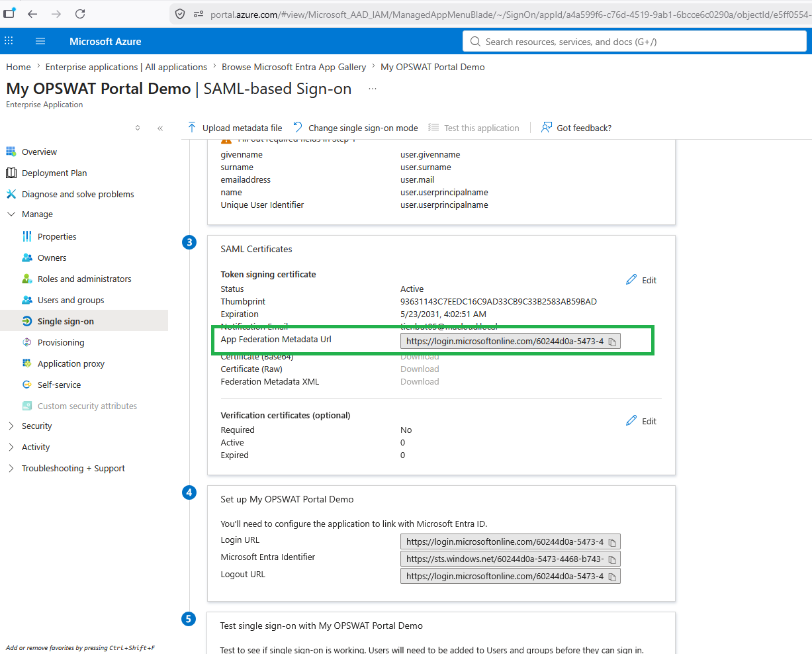Click the Microsoft Azure header title
Viewport: 812px width, 654px height.
tap(105, 41)
